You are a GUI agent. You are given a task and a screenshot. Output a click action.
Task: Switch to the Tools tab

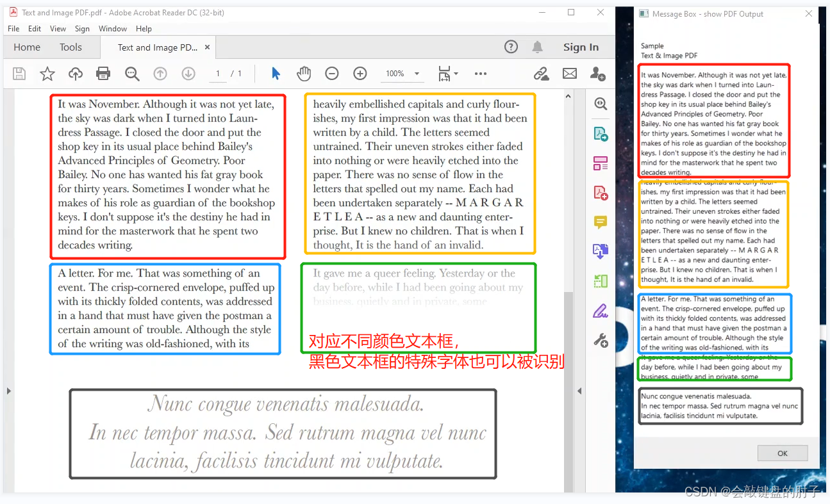pos(71,47)
